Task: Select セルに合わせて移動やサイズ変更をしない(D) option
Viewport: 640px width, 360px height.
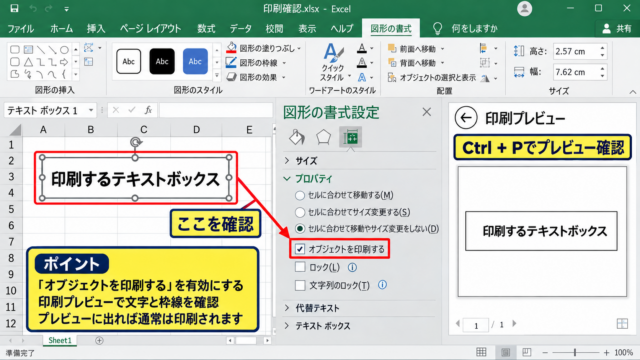Action: pos(300,229)
